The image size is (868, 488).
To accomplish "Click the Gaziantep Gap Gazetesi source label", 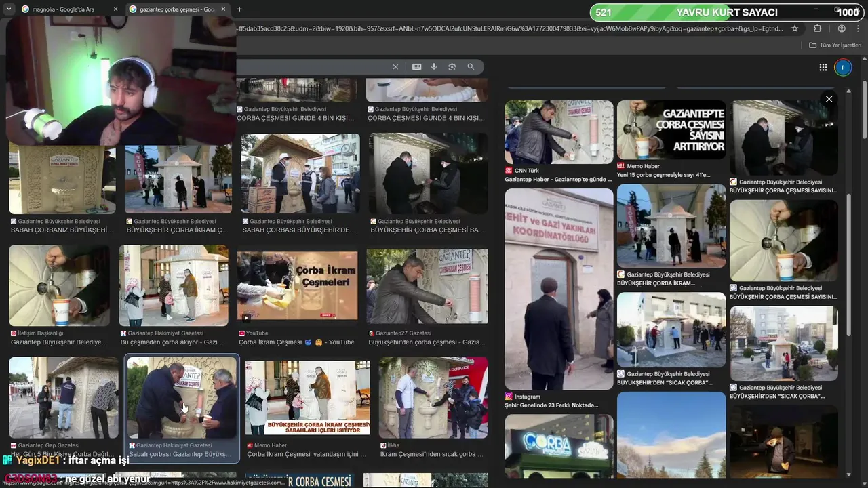I will tap(49, 445).
